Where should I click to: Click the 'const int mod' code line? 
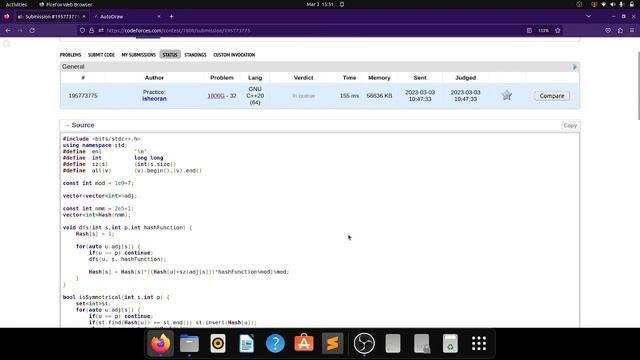98,183
